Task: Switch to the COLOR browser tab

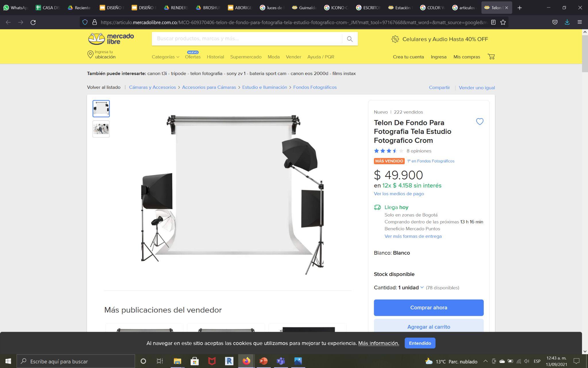Action: pyautogui.click(x=433, y=8)
